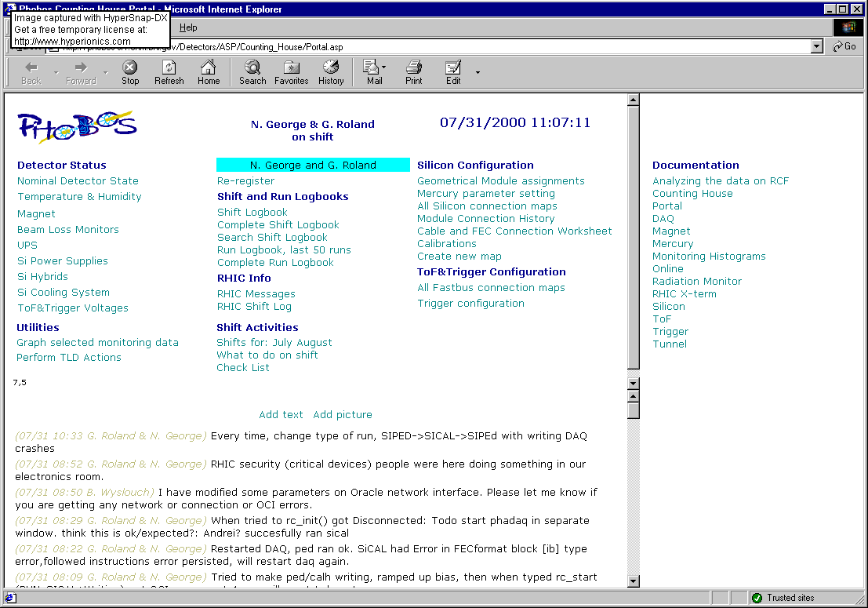Open Si Hybrids link
Screen dimensions: 868x608
click(42, 276)
